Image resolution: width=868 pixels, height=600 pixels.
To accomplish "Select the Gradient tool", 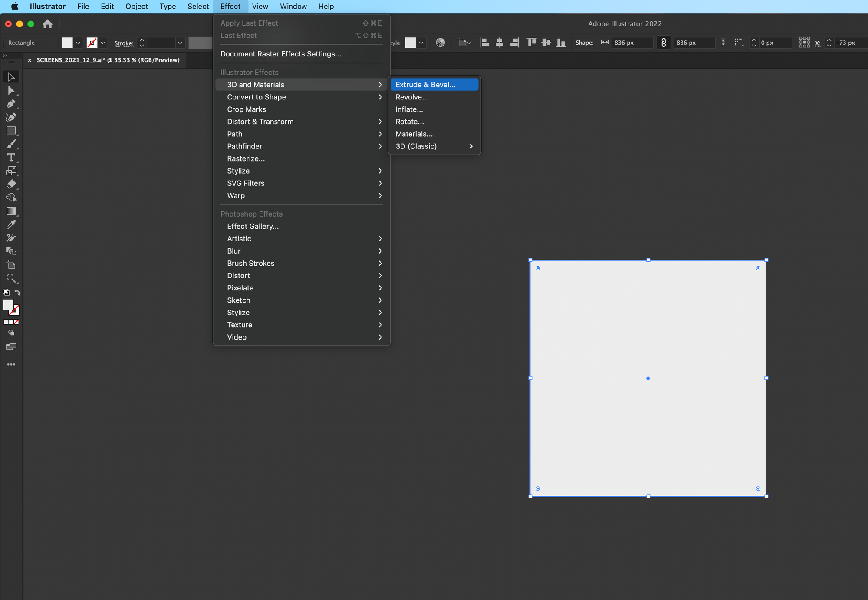I will 11,211.
